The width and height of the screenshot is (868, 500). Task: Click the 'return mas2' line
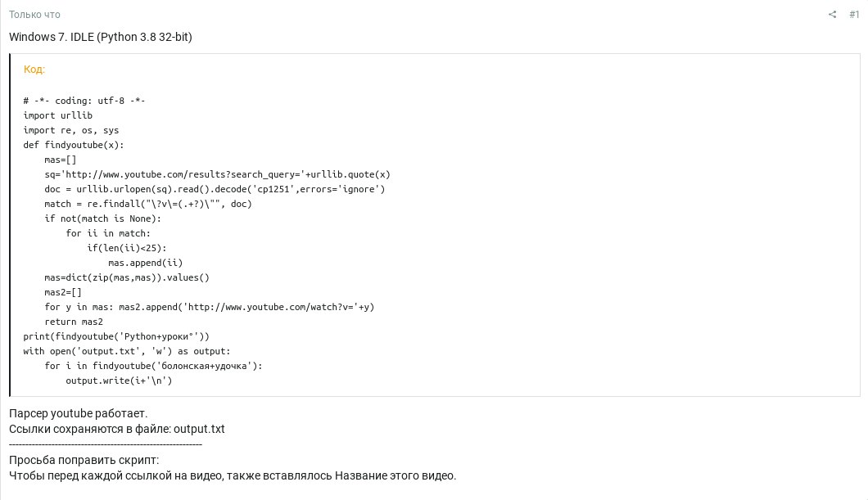(x=74, y=322)
